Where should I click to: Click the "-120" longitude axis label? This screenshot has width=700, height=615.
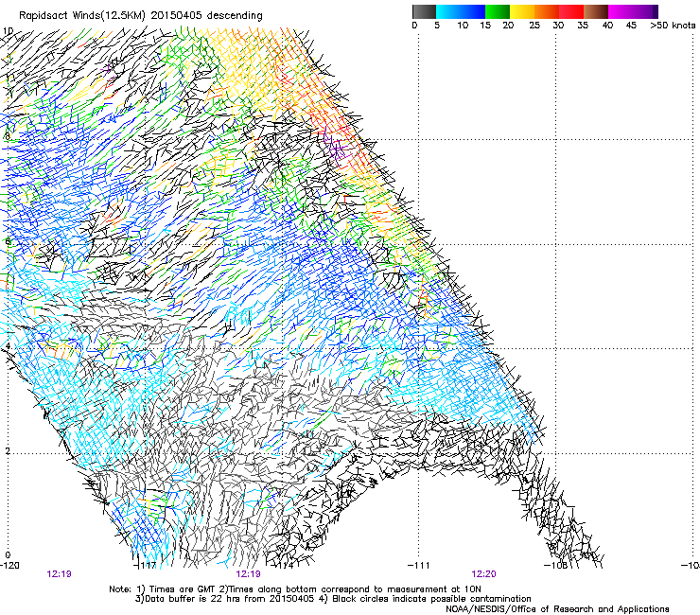[9, 566]
